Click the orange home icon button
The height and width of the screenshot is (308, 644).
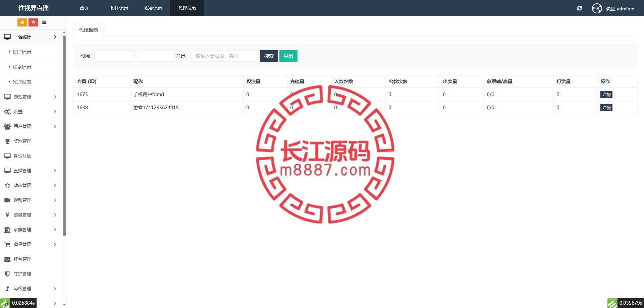click(x=22, y=22)
